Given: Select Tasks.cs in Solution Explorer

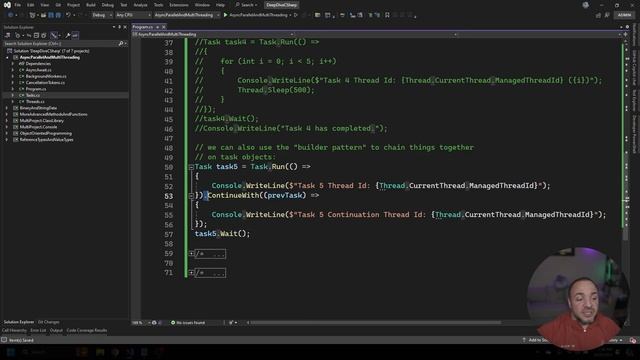Looking at the screenshot, I should tap(33, 95).
